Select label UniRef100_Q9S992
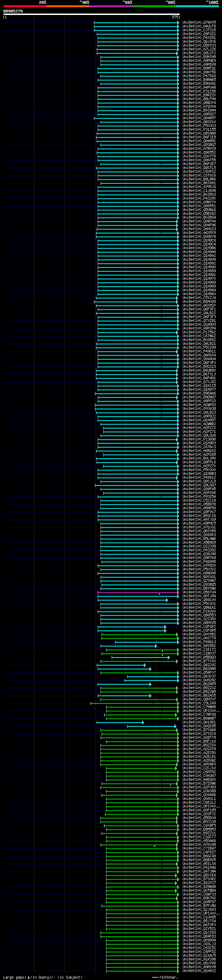 [199, 646]
